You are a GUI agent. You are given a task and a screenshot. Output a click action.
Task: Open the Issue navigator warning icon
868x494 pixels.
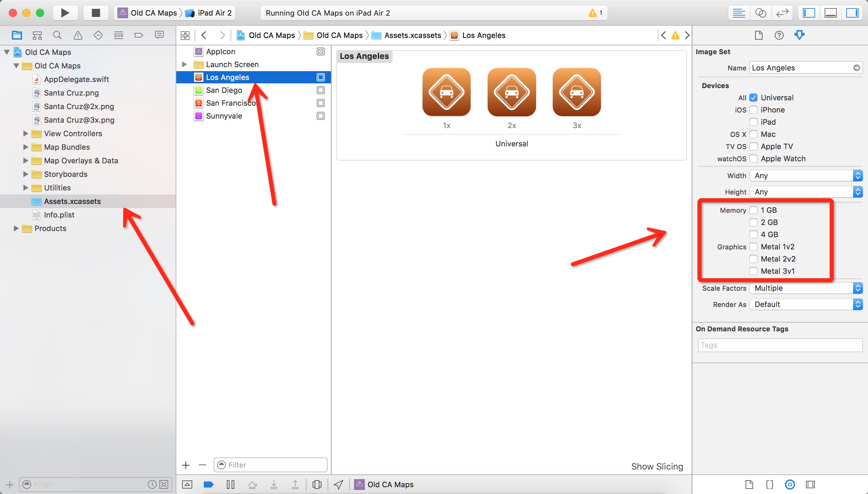coord(78,35)
